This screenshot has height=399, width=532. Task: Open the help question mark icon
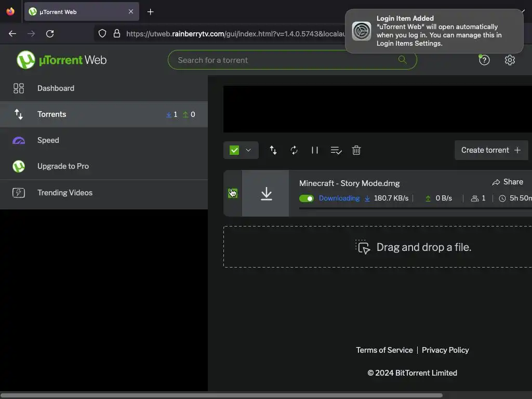coord(484,60)
